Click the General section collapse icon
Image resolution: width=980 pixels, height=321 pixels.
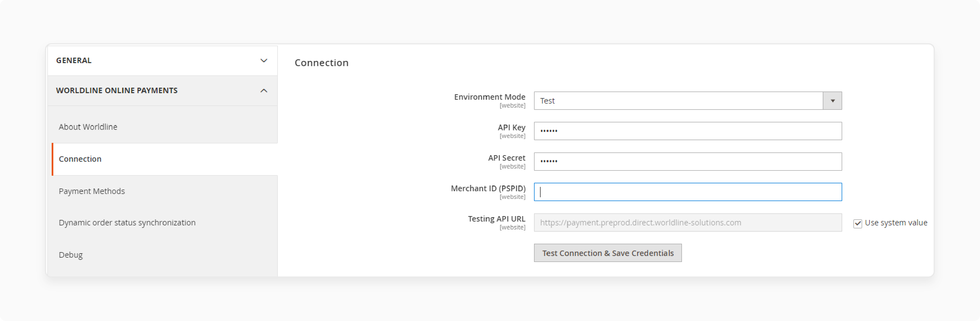tap(264, 61)
